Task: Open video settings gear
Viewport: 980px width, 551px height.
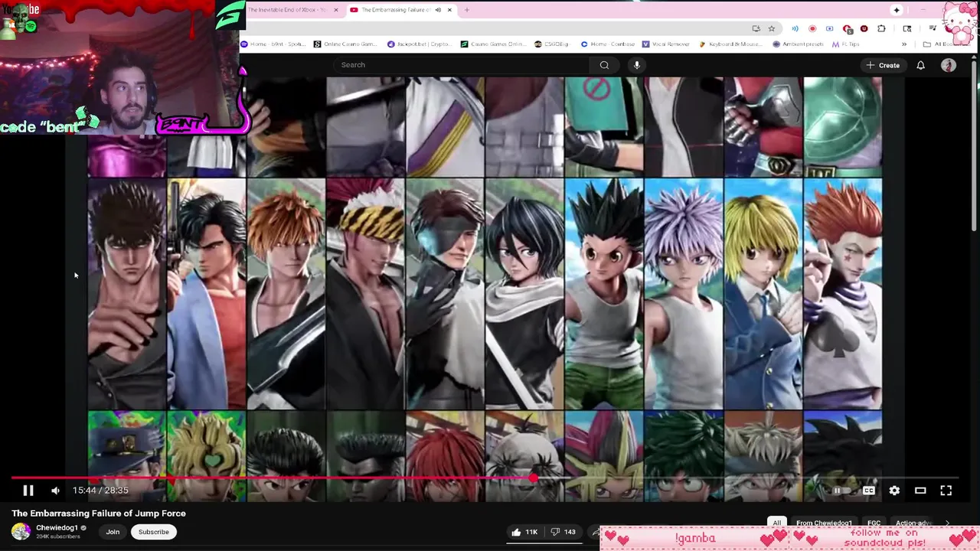Action: 894,491
